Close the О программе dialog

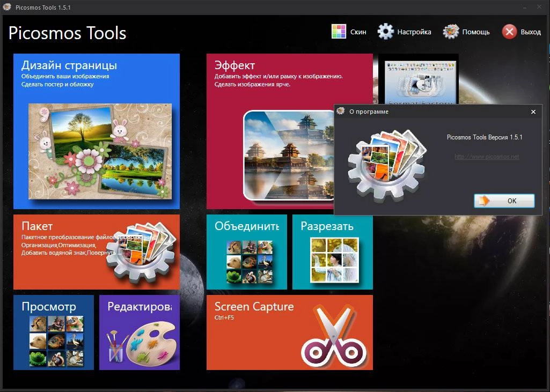[533, 112]
